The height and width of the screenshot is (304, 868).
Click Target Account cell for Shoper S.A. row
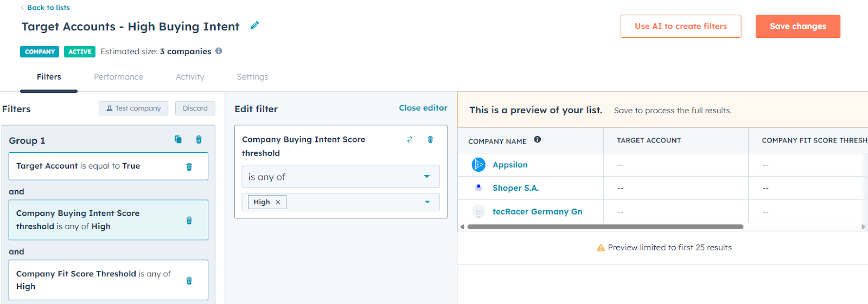676,188
